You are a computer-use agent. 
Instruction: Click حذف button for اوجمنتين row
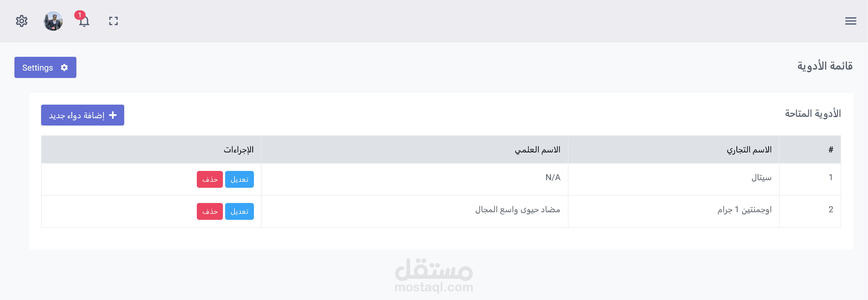(210, 211)
